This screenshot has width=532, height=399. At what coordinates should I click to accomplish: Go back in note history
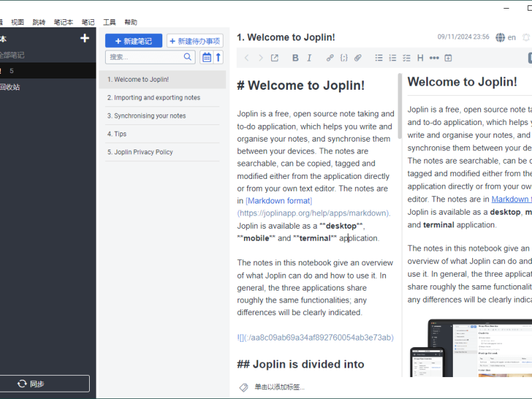[247, 58]
